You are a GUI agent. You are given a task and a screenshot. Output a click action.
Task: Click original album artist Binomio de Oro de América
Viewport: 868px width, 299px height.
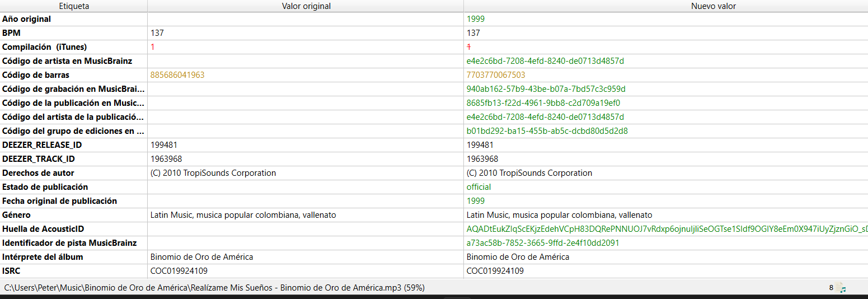pyautogui.click(x=201, y=257)
